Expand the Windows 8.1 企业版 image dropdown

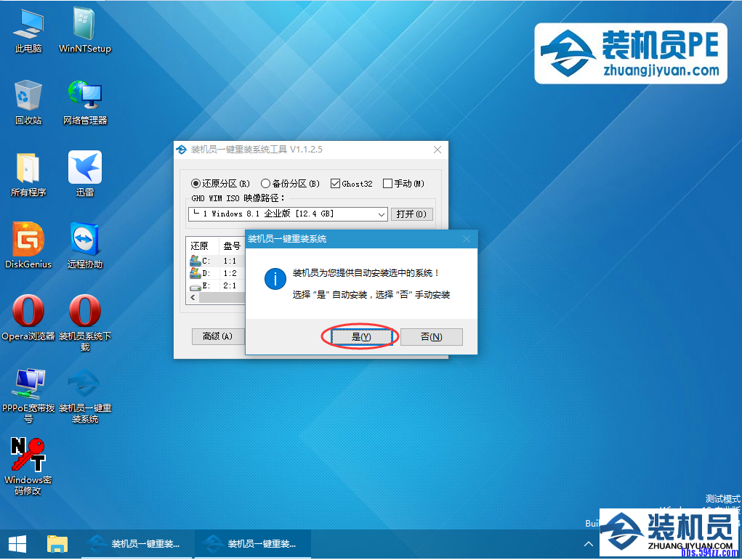382,214
